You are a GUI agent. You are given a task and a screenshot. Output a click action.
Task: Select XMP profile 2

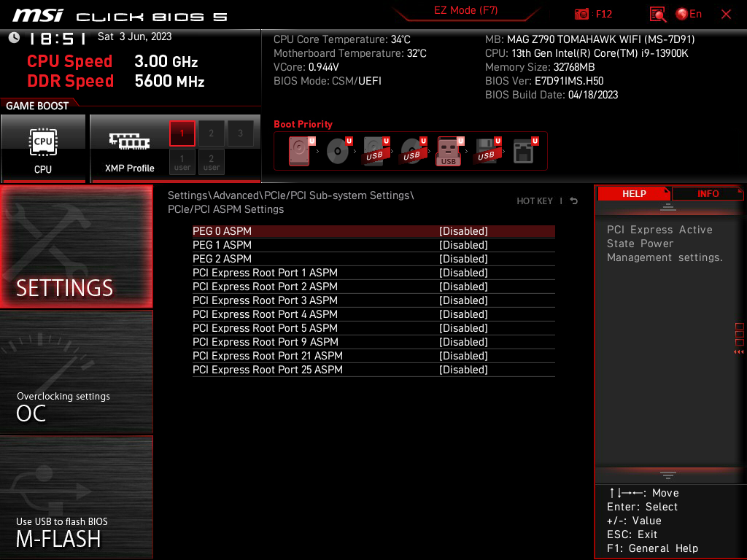tap(211, 133)
